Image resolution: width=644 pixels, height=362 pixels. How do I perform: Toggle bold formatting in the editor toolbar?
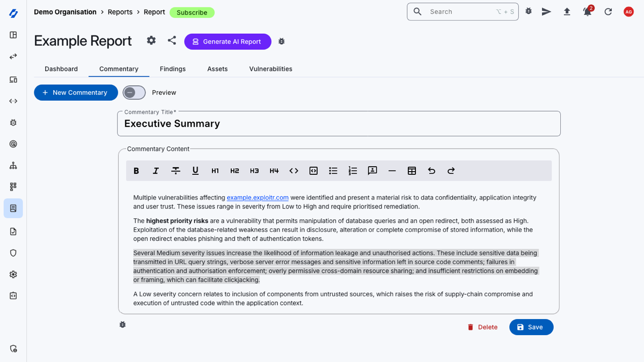(x=136, y=171)
